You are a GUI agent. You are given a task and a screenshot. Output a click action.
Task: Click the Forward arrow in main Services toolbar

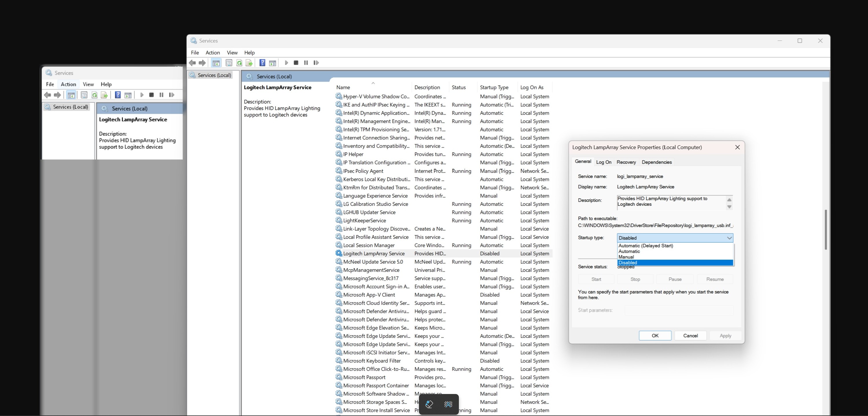202,63
